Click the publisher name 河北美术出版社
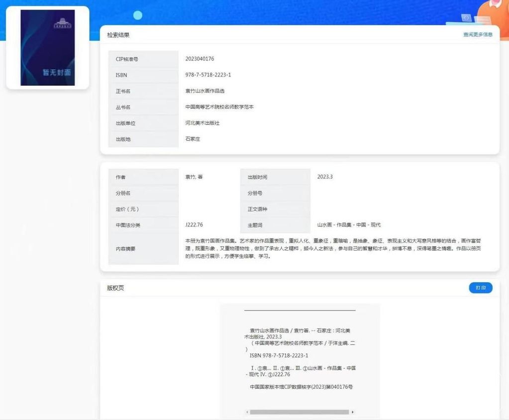This screenshot has width=509, height=420. click(x=202, y=123)
